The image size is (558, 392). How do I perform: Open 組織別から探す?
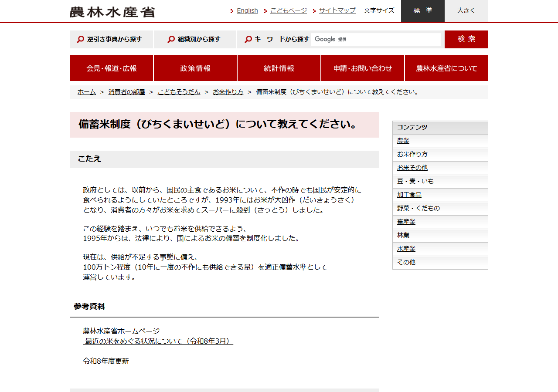coord(199,39)
